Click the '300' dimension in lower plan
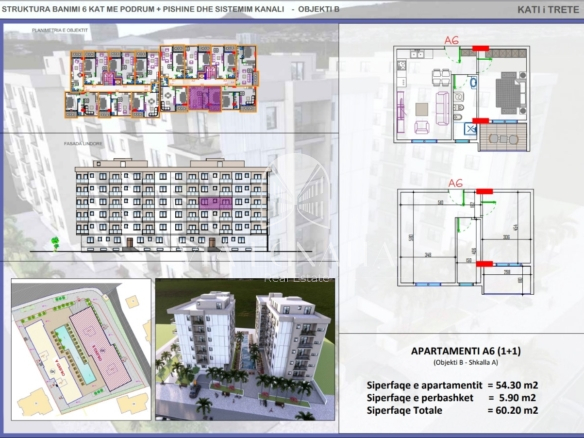The image size is (584, 438). click(506, 237)
